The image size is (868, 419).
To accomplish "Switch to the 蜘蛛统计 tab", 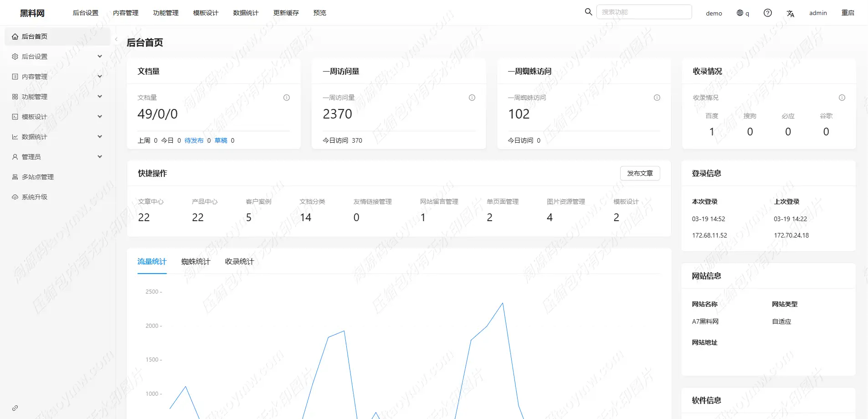I will (196, 262).
